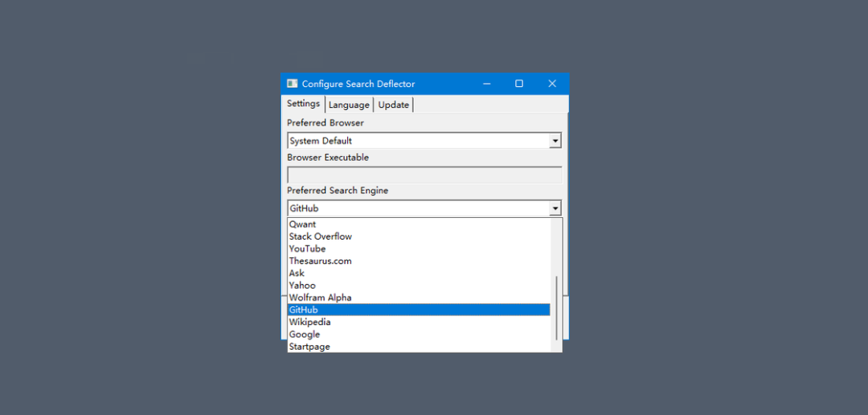Viewport: 868px width, 415px height.
Task: Choose Wikipedia as the search engine
Action: 419,322
